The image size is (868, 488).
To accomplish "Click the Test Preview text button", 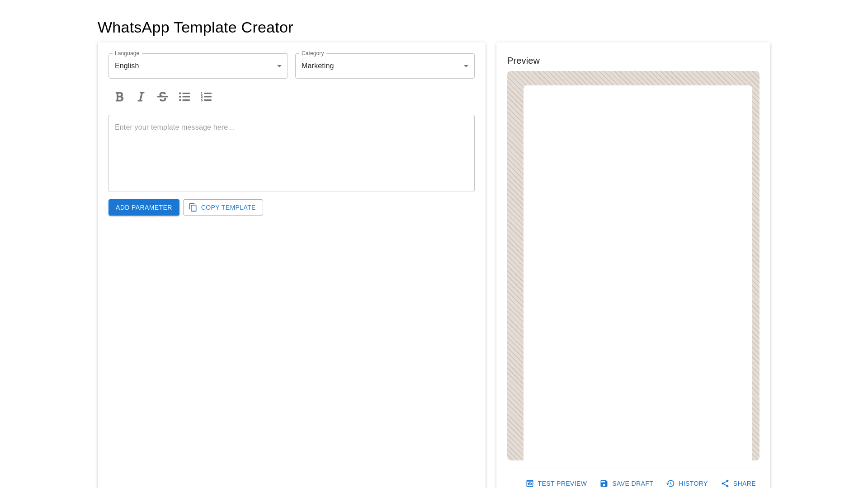I will [x=562, y=483].
